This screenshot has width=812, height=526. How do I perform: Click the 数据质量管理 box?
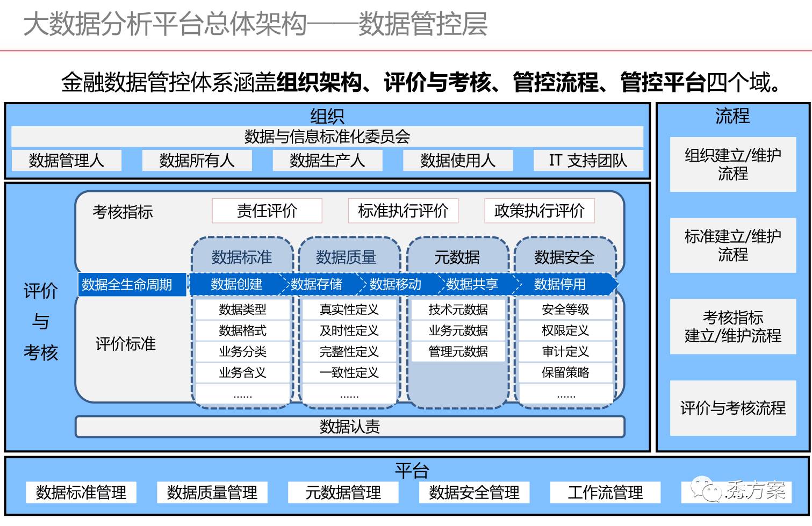pos(212,492)
